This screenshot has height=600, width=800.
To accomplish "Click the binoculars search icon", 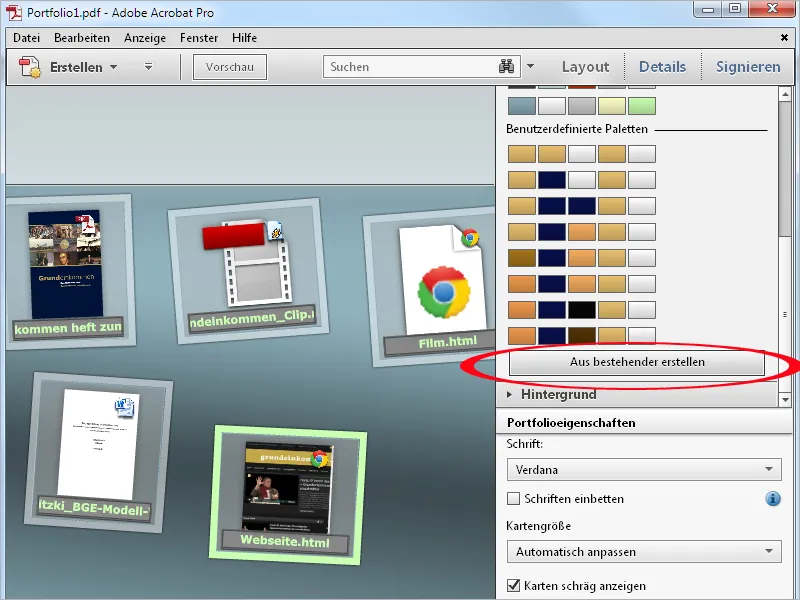I will [x=507, y=67].
